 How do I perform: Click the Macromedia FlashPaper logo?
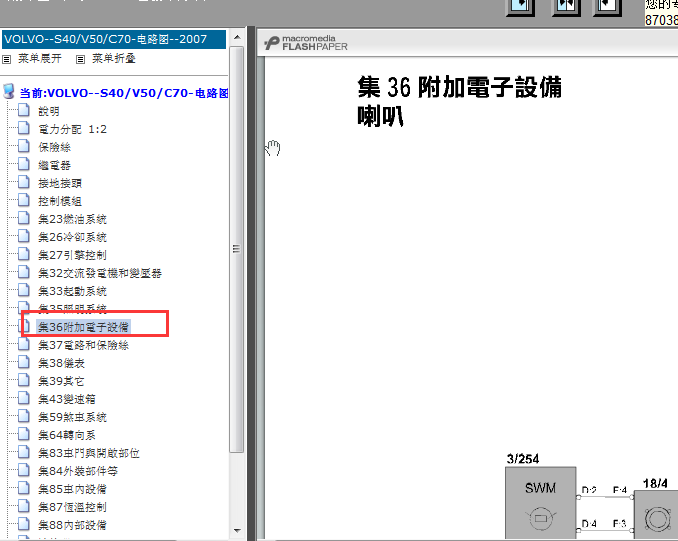(306, 43)
